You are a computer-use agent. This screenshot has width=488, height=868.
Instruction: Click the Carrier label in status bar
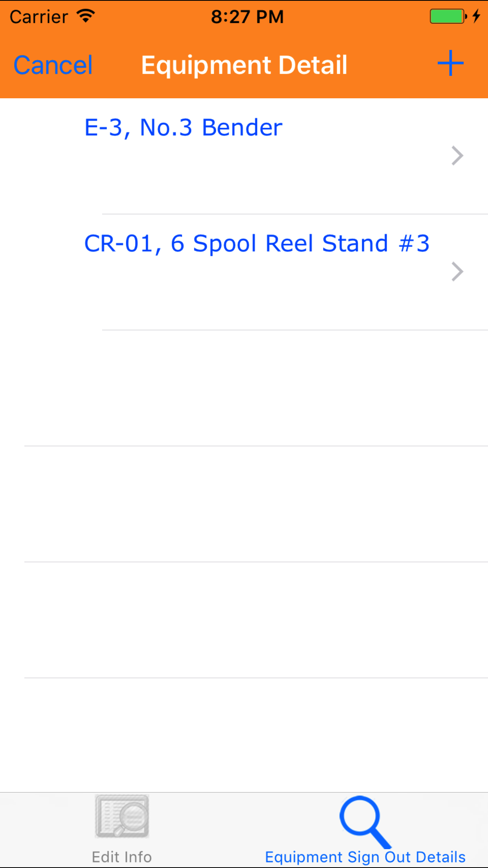(x=39, y=17)
